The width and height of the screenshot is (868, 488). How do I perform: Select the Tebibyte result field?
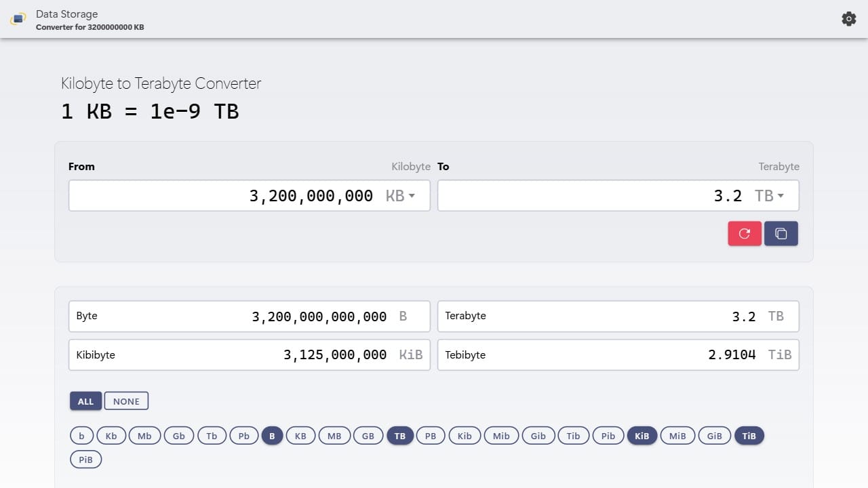point(618,354)
